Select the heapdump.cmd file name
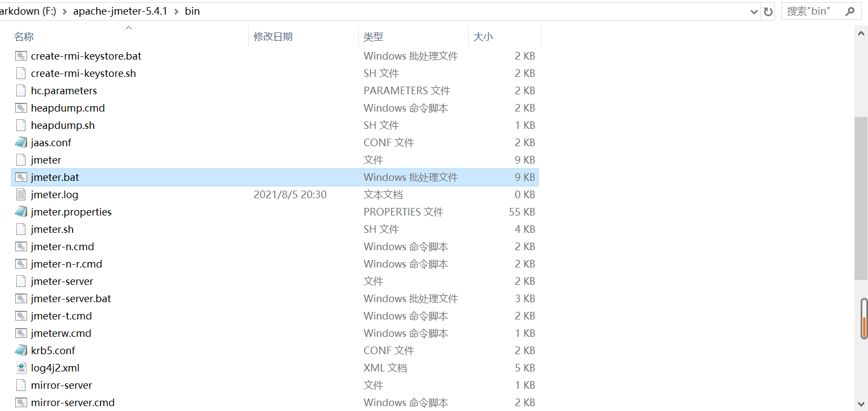Screen dimensions: 868x411 point(68,108)
